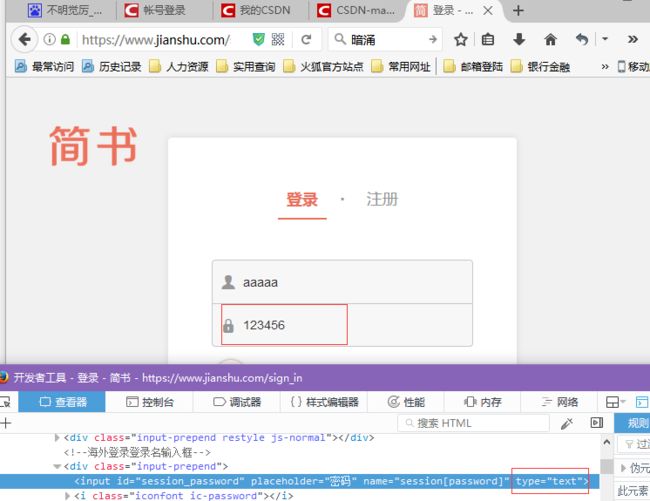Screen dimensions: 650x501
Task: Click the add node plus button in inspector
Action: click(x=5, y=423)
